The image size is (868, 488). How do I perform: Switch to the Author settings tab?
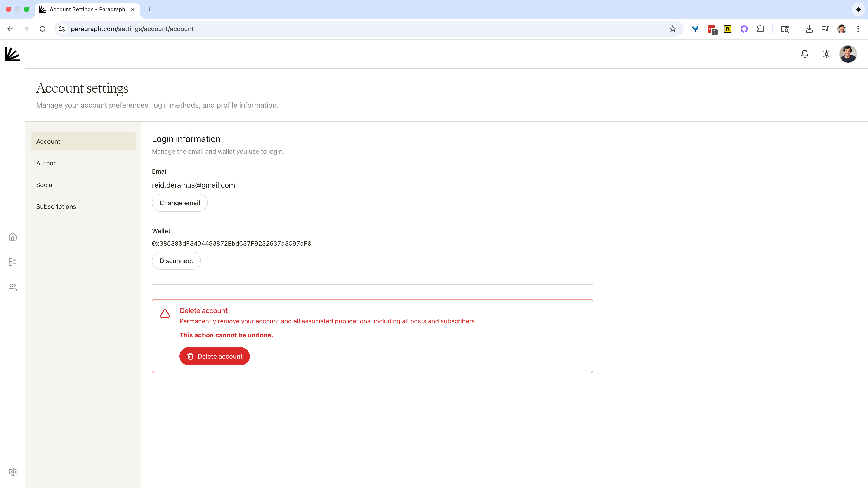coord(46,163)
